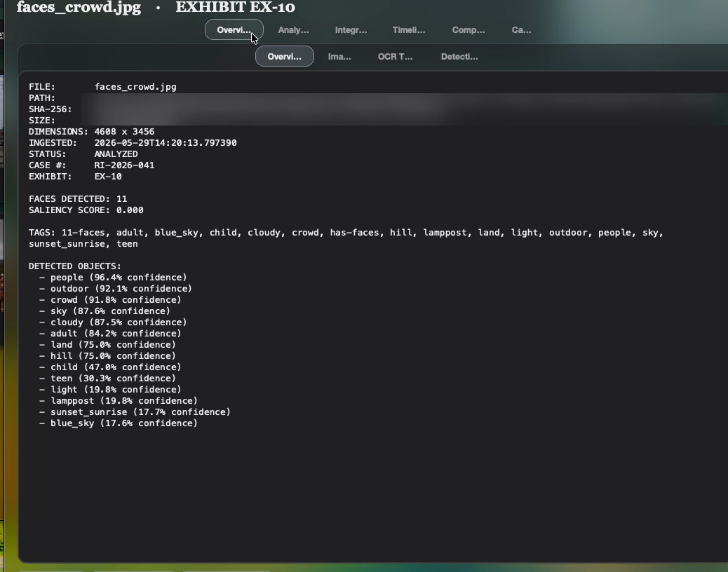Click the sunset_sunrise (17.7% confidence) row

(x=135, y=412)
